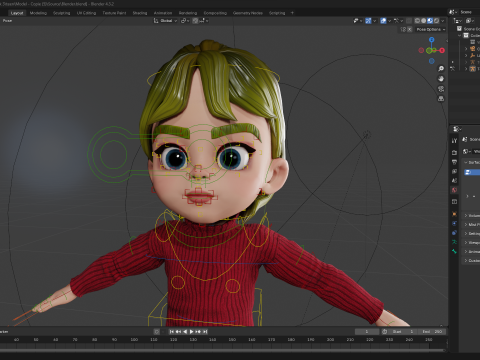Toggle use preview range clock icon

[384, 332]
